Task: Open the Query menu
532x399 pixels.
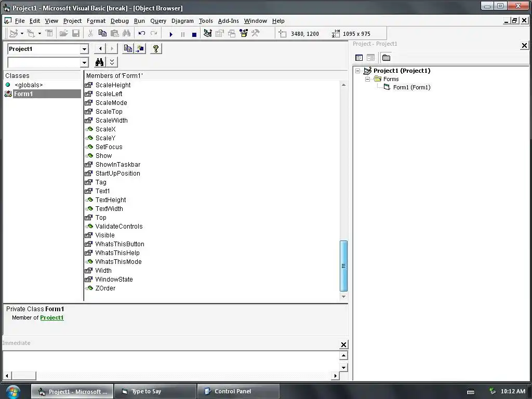Action: (x=158, y=21)
